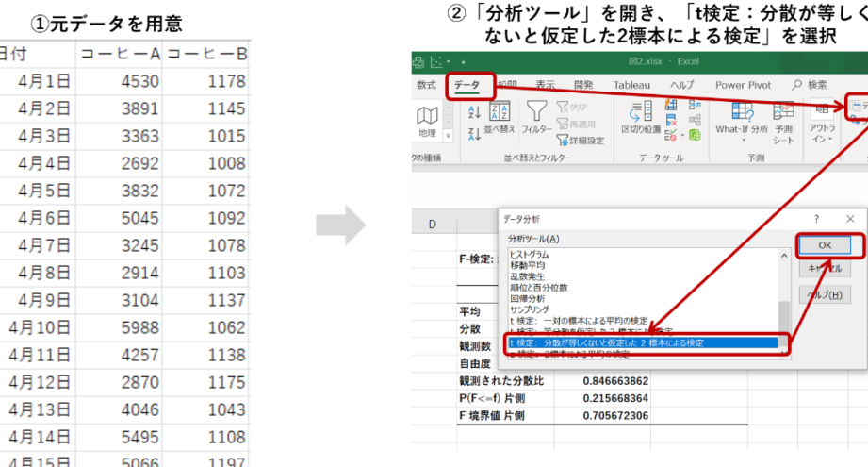The image size is (868, 467).
Task: Expand the Outline (アウトライン) dropdown
Action: 823,121
